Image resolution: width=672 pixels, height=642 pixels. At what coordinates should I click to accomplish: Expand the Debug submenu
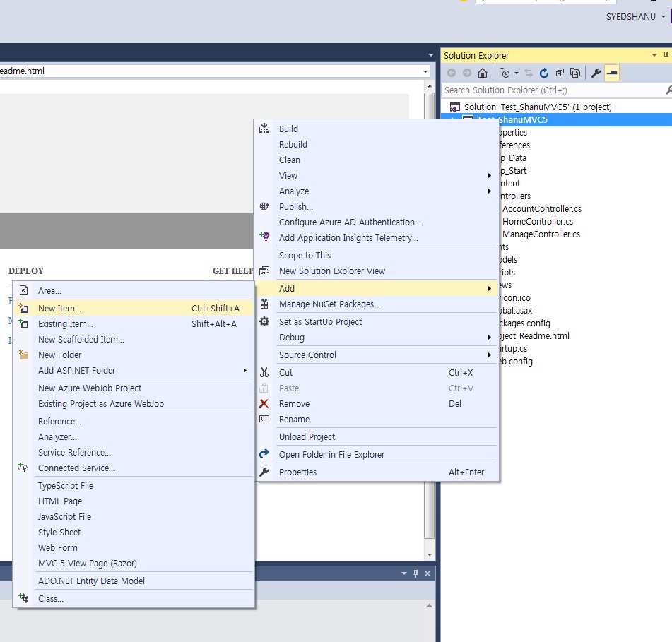(490, 338)
